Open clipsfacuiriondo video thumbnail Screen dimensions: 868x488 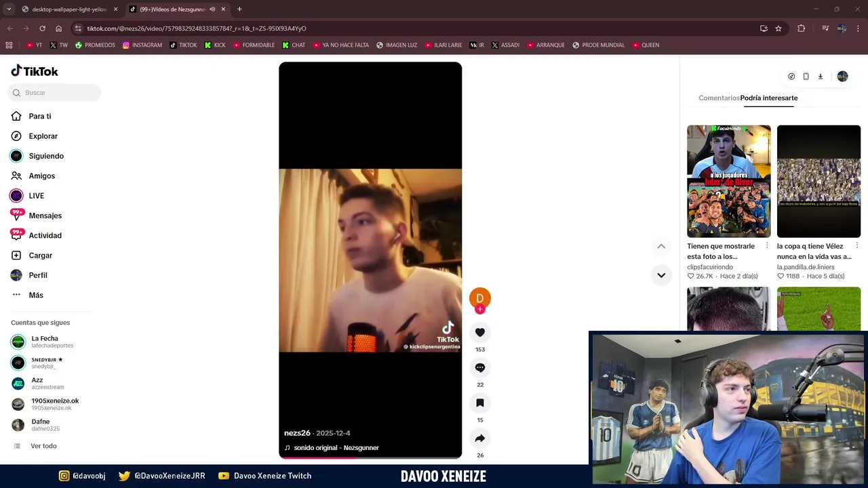pos(729,181)
